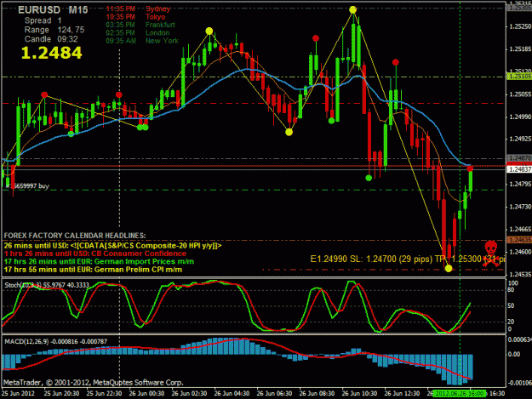Click the 26 Jun 04:30 time axis label

point(232,394)
